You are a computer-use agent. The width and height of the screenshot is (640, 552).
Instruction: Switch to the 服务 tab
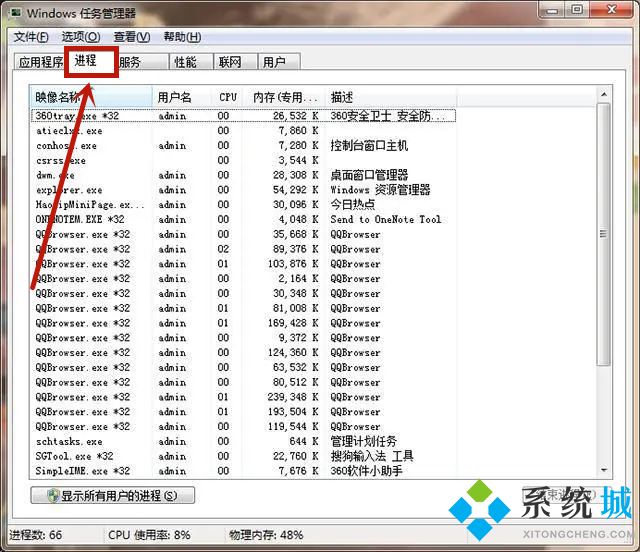143,62
